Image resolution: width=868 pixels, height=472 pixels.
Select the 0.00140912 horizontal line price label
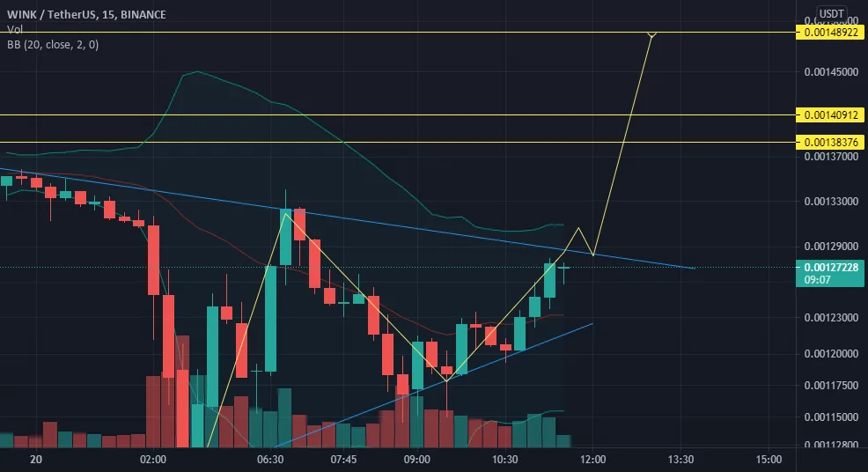(x=830, y=114)
